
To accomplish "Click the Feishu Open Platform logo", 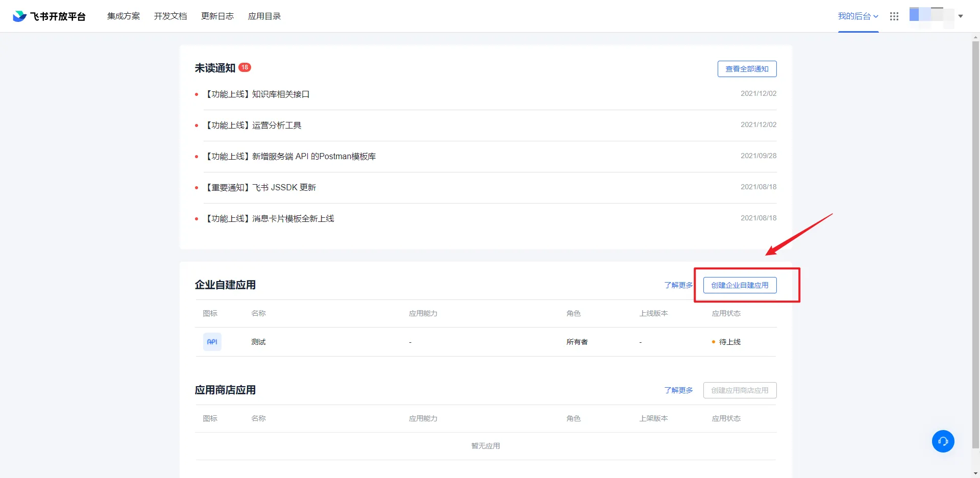I will (49, 16).
